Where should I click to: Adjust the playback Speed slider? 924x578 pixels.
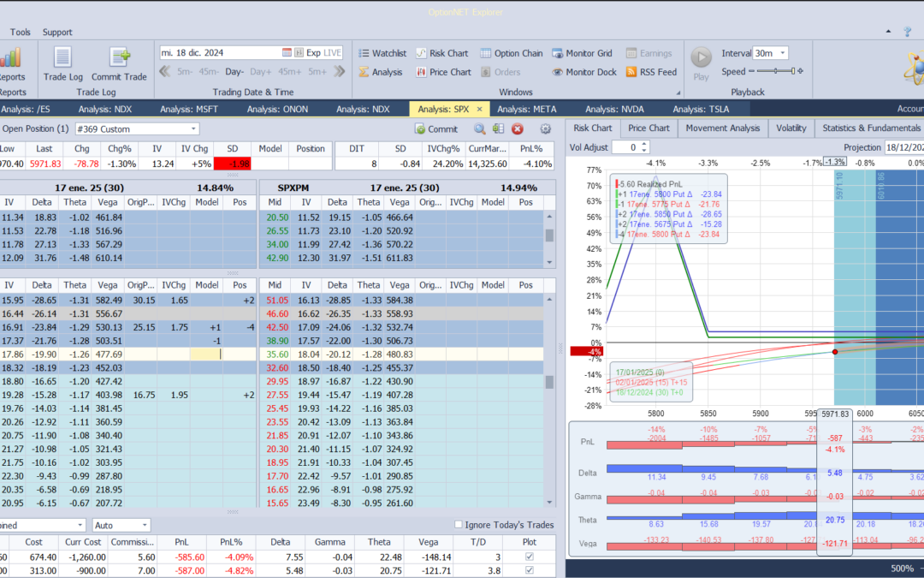pos(775,71)
